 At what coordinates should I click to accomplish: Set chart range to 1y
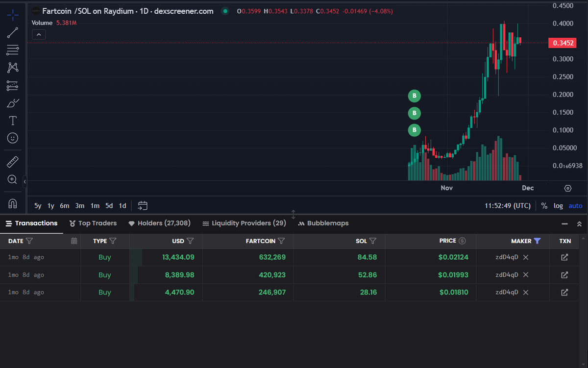pos(51,206)
